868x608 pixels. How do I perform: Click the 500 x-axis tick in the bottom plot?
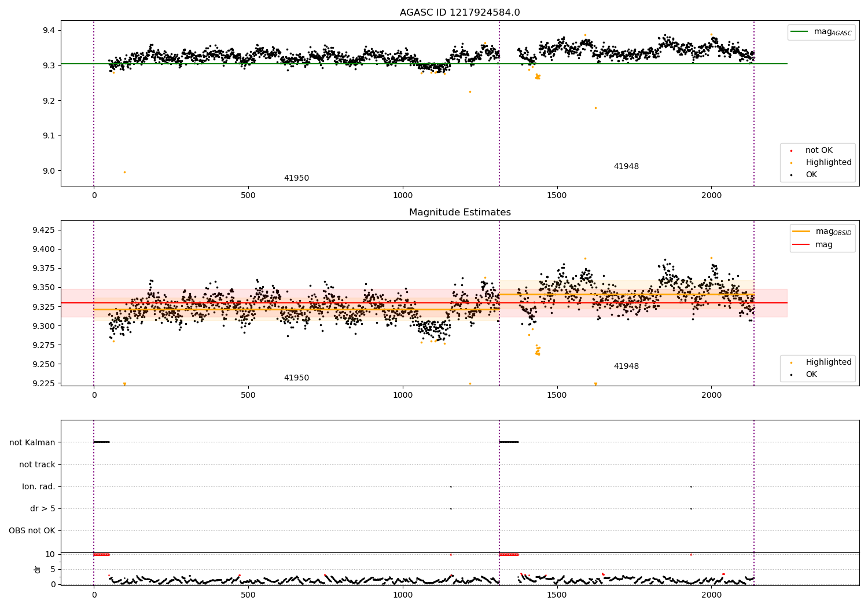click(248, 595)
